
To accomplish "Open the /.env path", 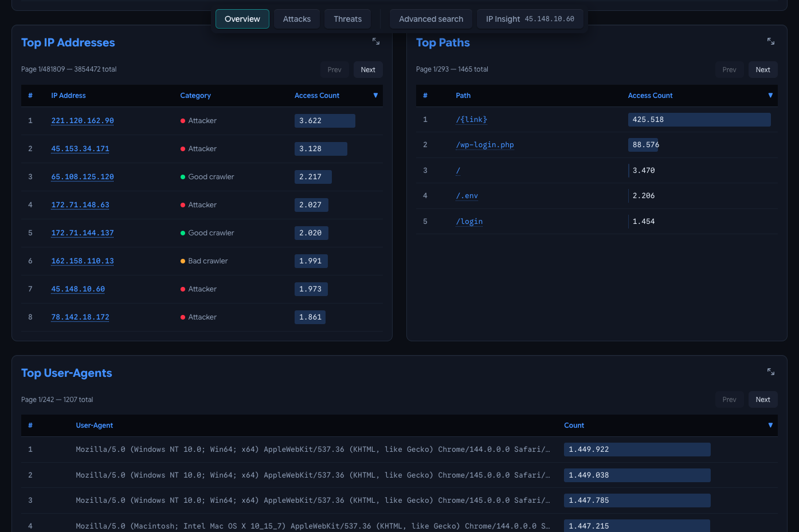I will [x=467, y=196].
